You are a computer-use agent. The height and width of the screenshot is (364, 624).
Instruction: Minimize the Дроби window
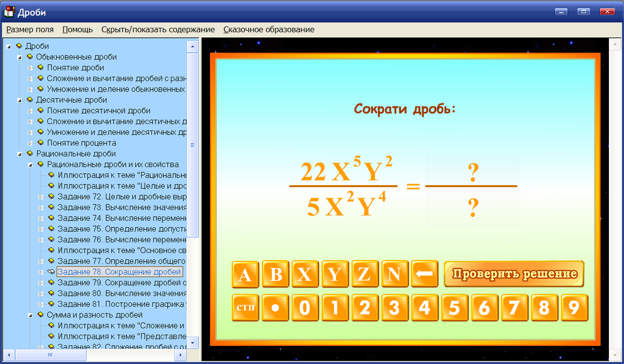point(561,11)
